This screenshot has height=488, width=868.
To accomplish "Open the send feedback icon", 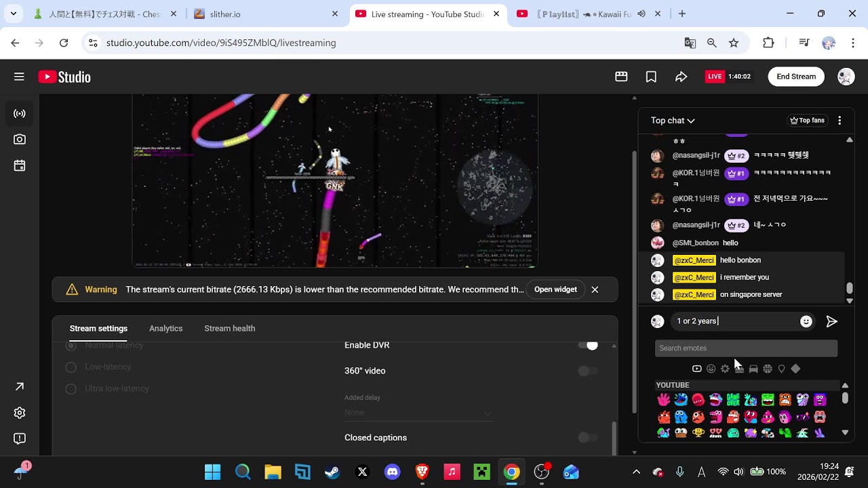I will pos(20,439).
